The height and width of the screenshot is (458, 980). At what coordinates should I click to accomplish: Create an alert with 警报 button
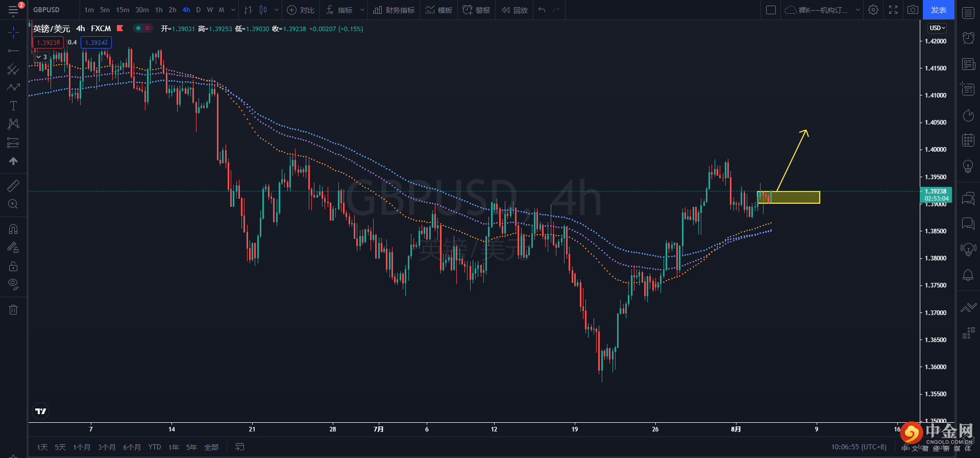[476, 10]
